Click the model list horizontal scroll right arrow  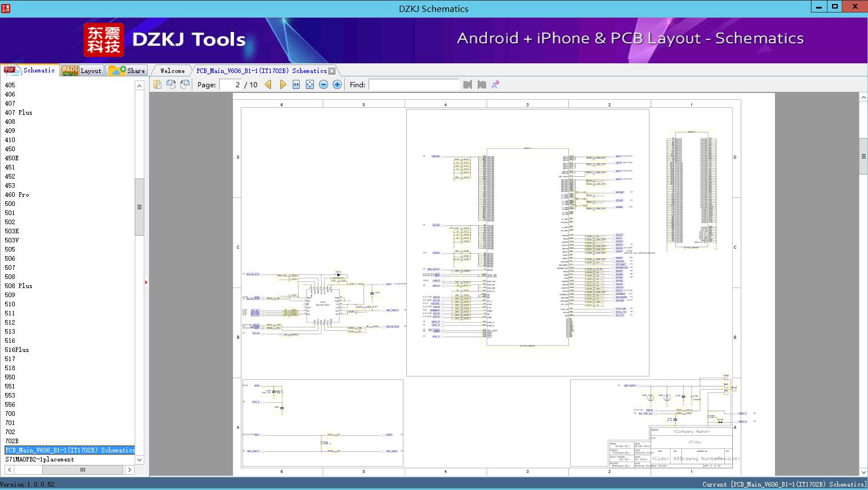tap(130, 469)
